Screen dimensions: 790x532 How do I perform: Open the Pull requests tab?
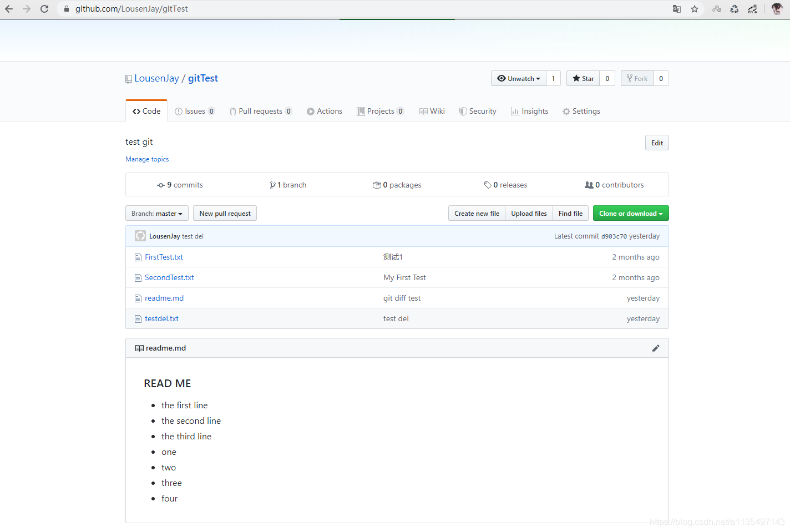[x=261, y=111]
